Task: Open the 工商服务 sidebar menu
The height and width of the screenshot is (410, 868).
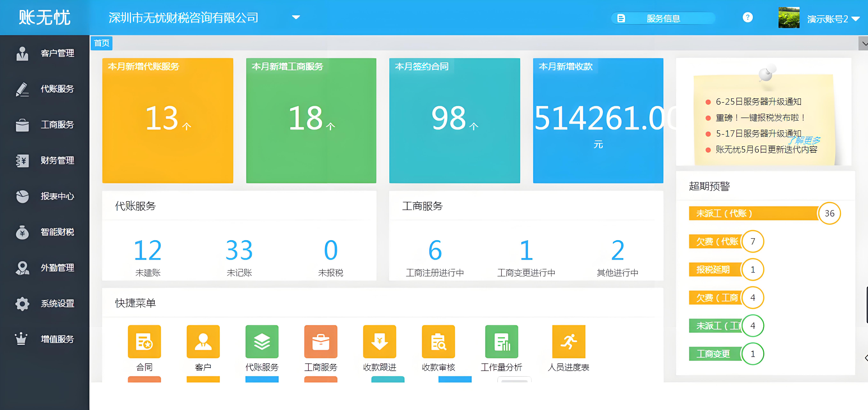Action: tap(45, 125)
